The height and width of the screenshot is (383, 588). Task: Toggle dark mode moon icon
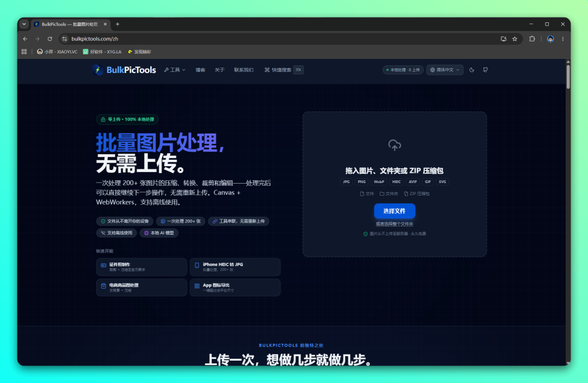pyautogui.click(x=471, y=70)
